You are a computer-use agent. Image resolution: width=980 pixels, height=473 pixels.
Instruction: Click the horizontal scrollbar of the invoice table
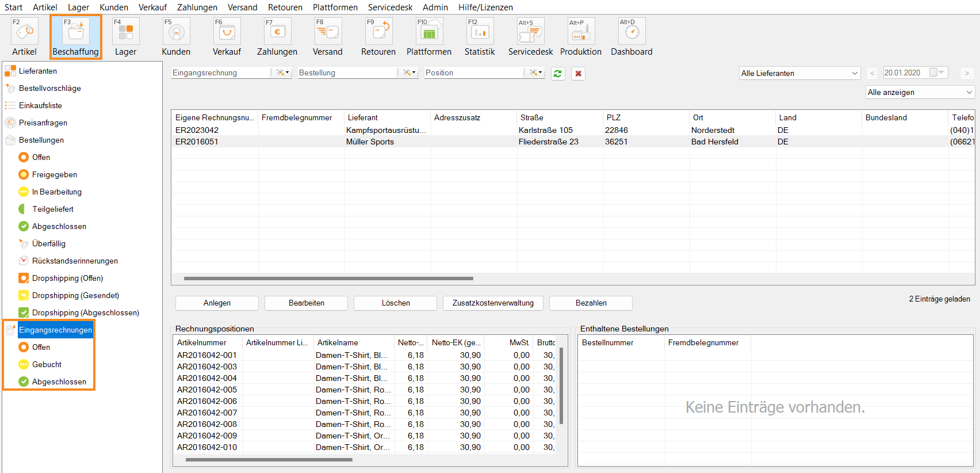[x=328, y=279]
